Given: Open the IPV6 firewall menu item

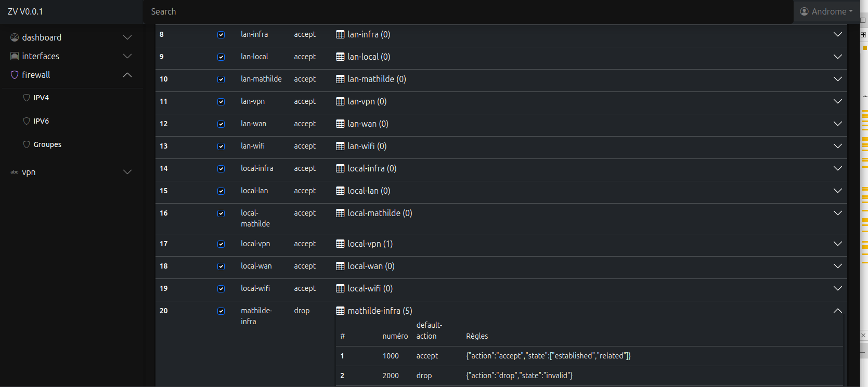Looking at the screenshot, I should [x=41, y=121].
